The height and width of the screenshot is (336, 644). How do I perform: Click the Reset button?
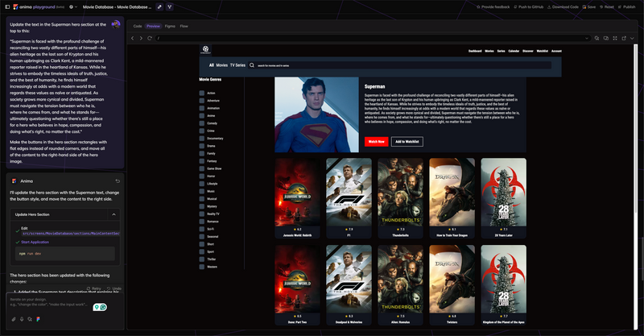607,7
